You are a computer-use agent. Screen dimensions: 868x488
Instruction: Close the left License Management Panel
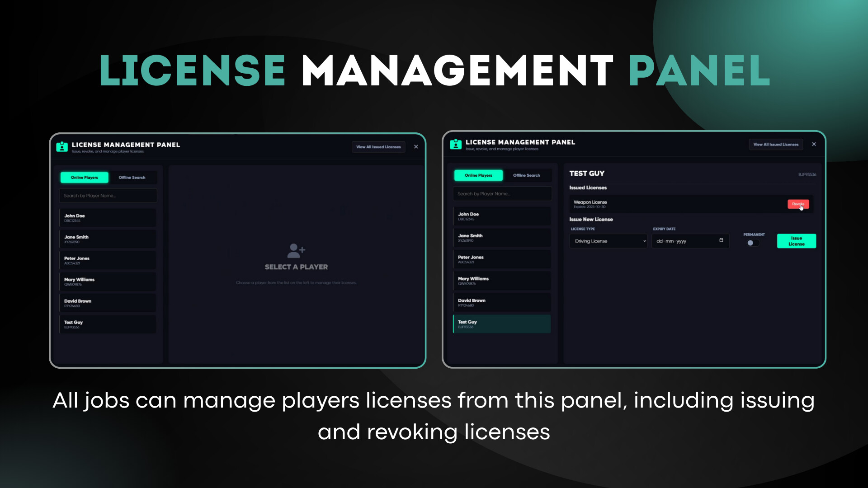pyautogui.click(x=416, y=147)
